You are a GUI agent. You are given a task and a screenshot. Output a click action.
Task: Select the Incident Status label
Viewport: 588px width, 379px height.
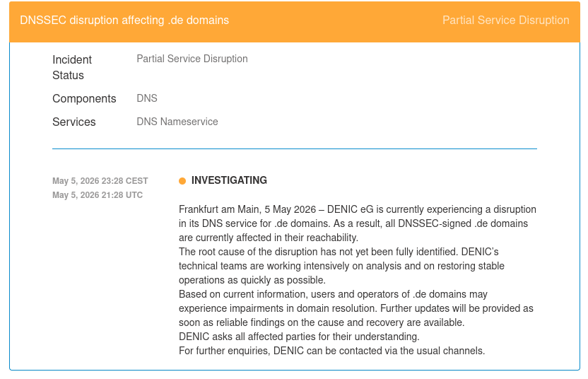pos(72,68)
